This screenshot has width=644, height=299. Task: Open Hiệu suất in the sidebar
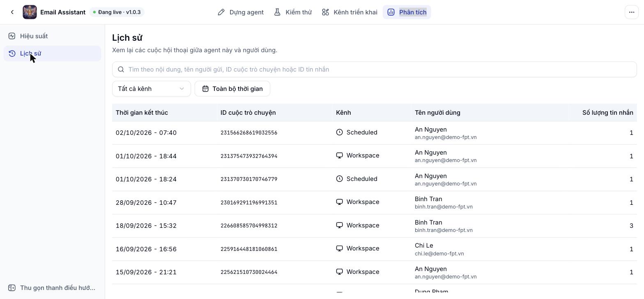tap(52, 36)
